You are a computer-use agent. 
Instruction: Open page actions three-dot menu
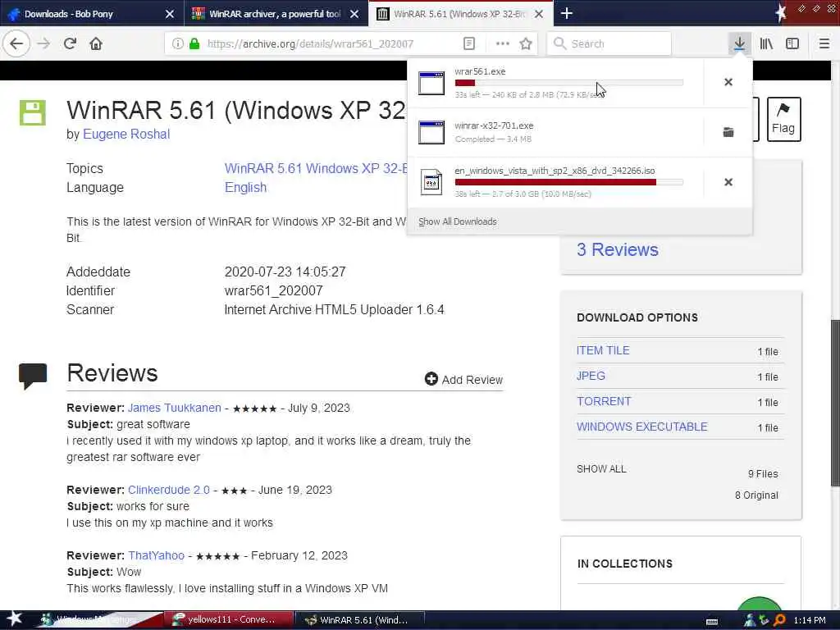click(x=503, y=43)
